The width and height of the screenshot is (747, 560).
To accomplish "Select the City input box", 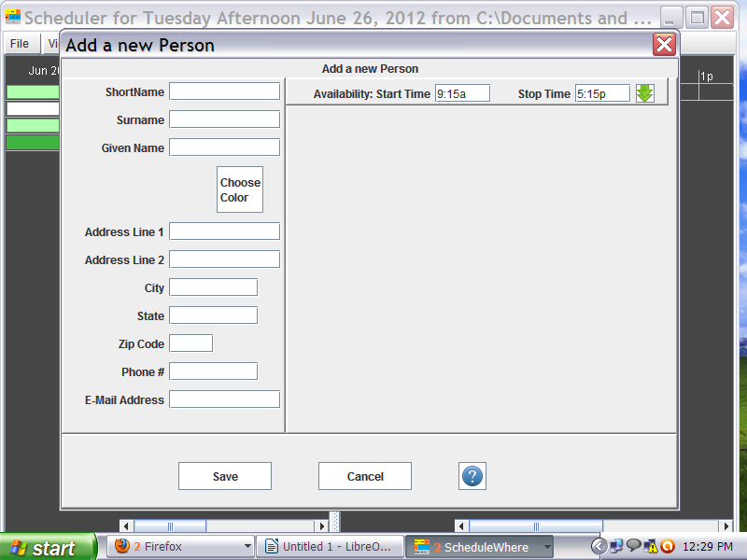I will point(214,287).
